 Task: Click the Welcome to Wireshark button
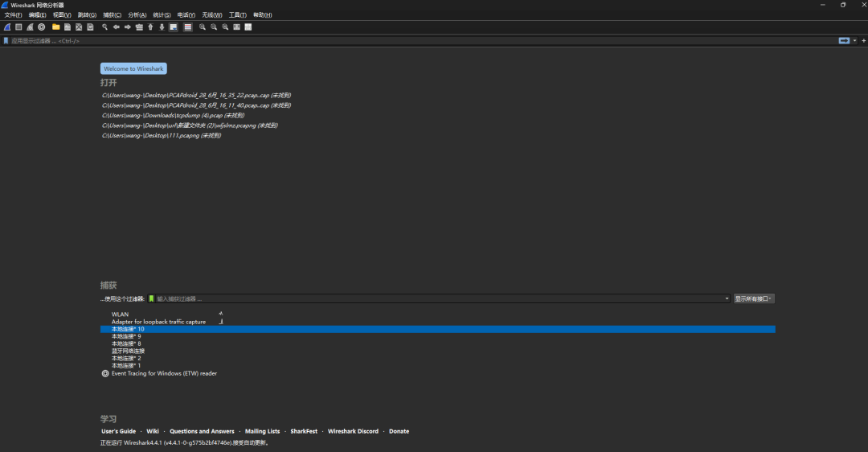pos(133,68)
